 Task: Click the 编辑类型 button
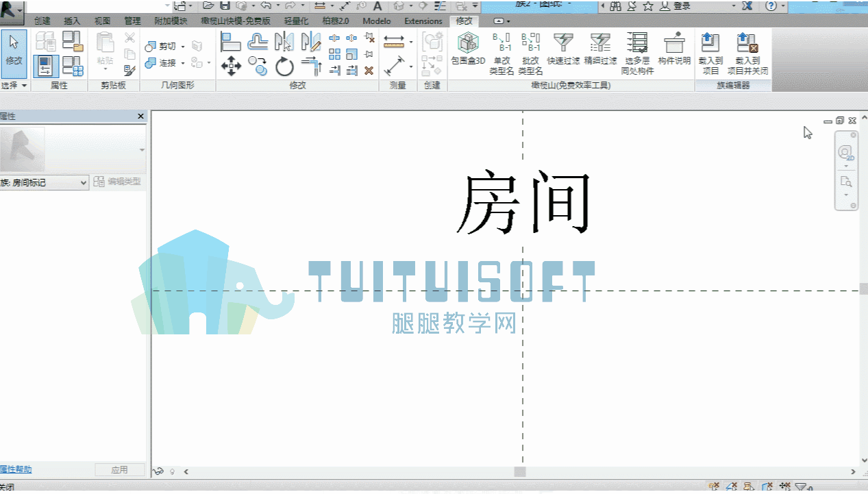pyautogui.click(x=118, y=182)
